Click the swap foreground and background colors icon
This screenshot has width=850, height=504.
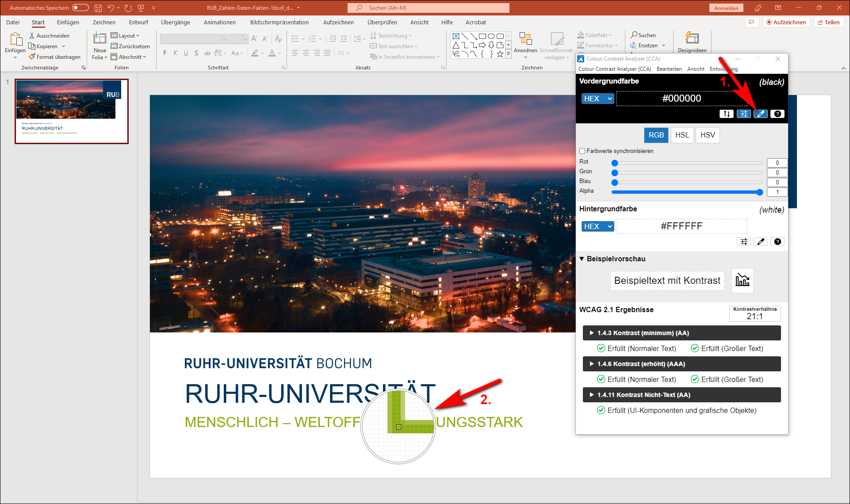coord(727,114)
